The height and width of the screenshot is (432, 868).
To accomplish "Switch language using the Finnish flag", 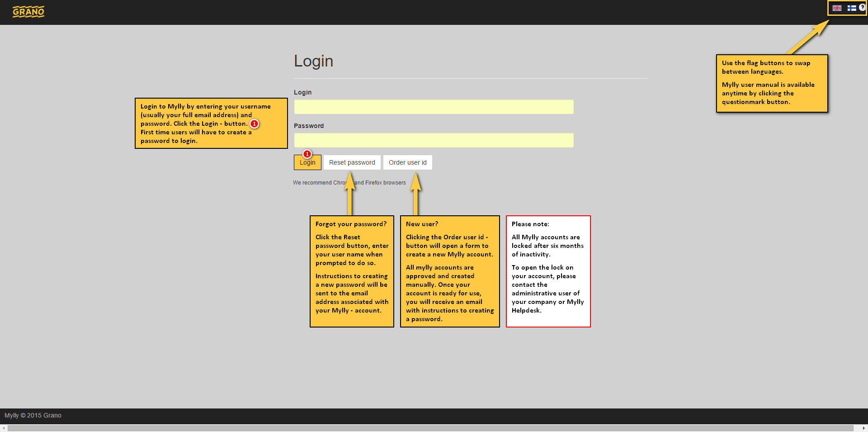I will (851, 8).
